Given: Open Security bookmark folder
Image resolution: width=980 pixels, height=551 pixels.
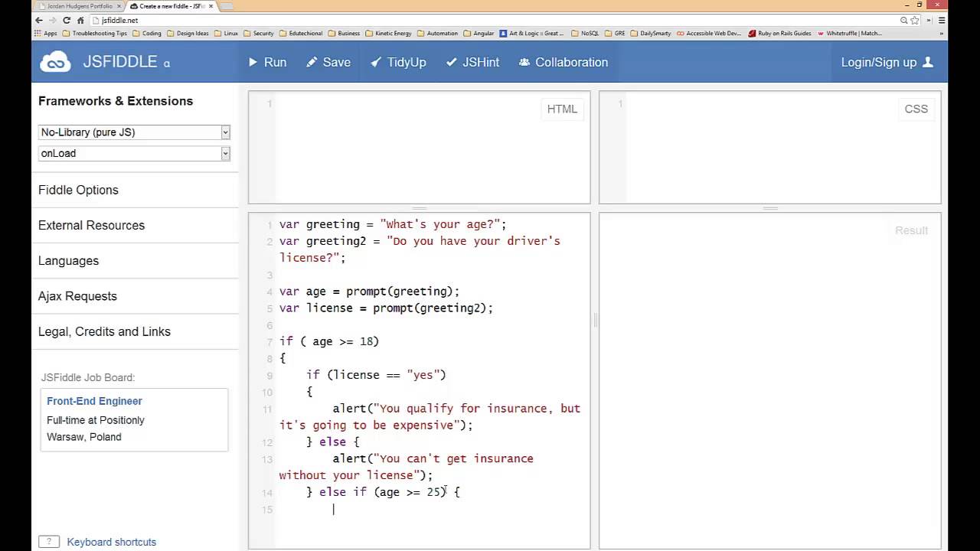Looking at the screenshot, I should [259, 34].
